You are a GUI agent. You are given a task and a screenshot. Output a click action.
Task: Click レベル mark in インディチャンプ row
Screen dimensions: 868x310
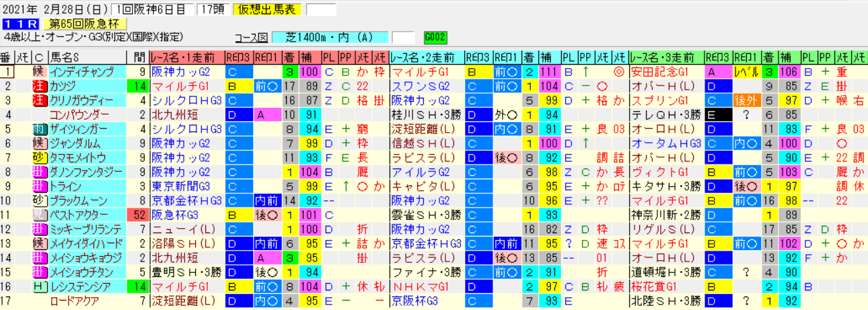[x=746, y=71]
